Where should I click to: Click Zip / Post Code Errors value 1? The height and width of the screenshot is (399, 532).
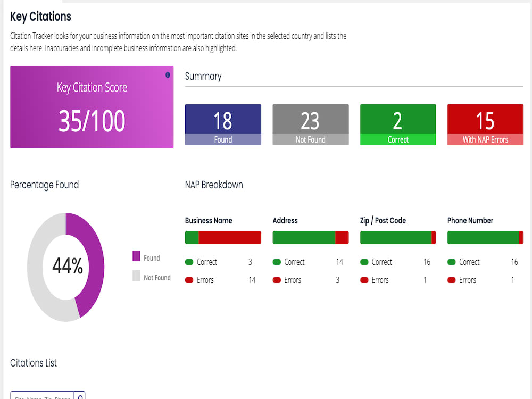tap(425, 280)
